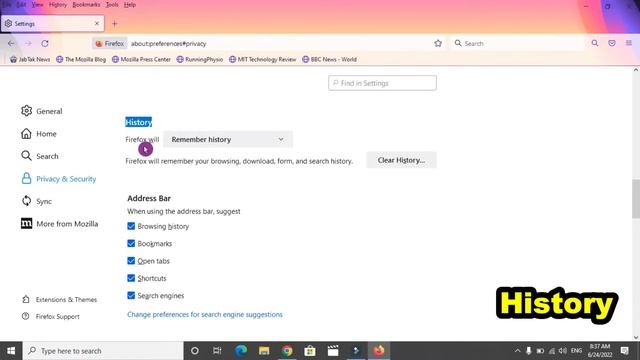Expand the Remember history dropdown
The width and height of the screenshot is (640, 360).
tap(228, 140)
